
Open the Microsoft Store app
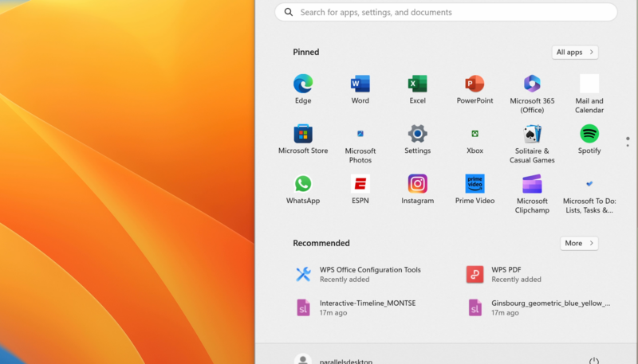click(303, 134)
